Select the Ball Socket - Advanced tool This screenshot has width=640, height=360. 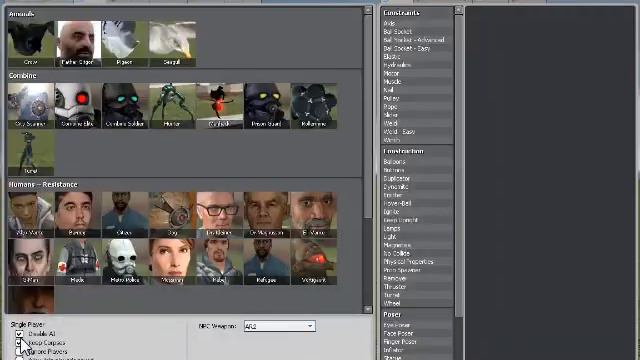tap(417, 40)
